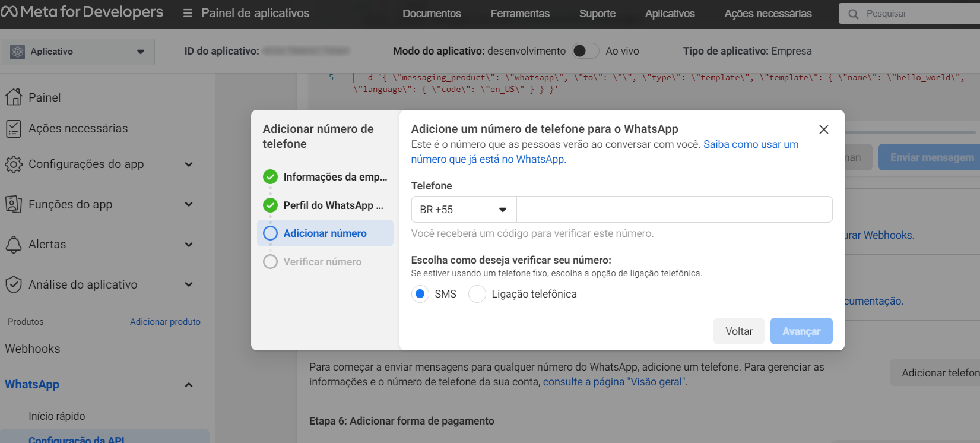Open Início rápido under WhatsApp
980x443 pixels.
pyautogui.click(x=57, y=416)
